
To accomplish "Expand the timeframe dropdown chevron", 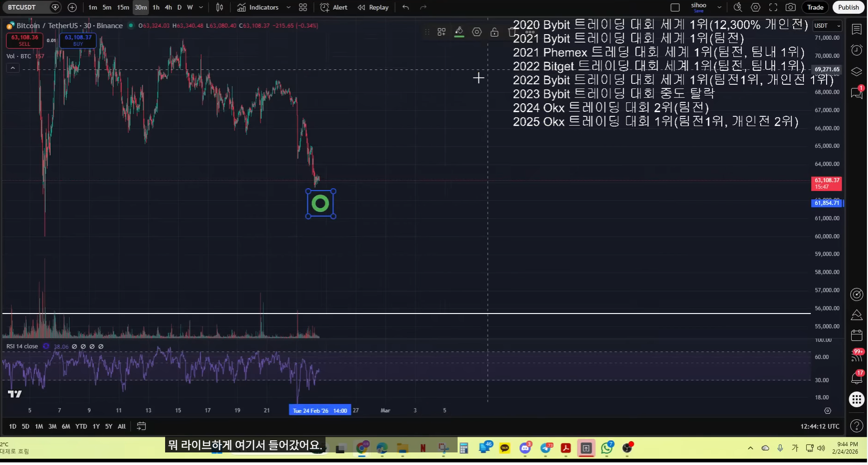I will (201, 7).
